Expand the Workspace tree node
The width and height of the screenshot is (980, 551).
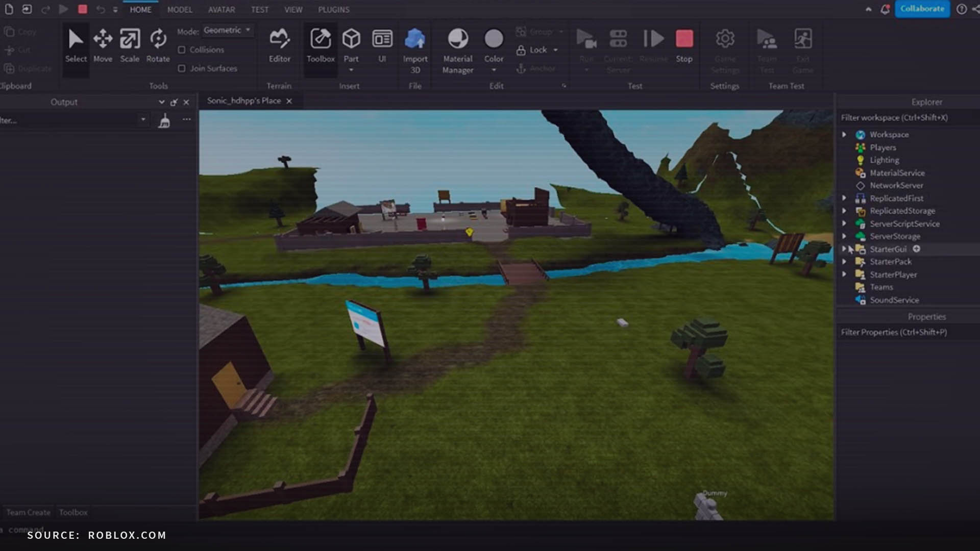click(x=844, y=135)
